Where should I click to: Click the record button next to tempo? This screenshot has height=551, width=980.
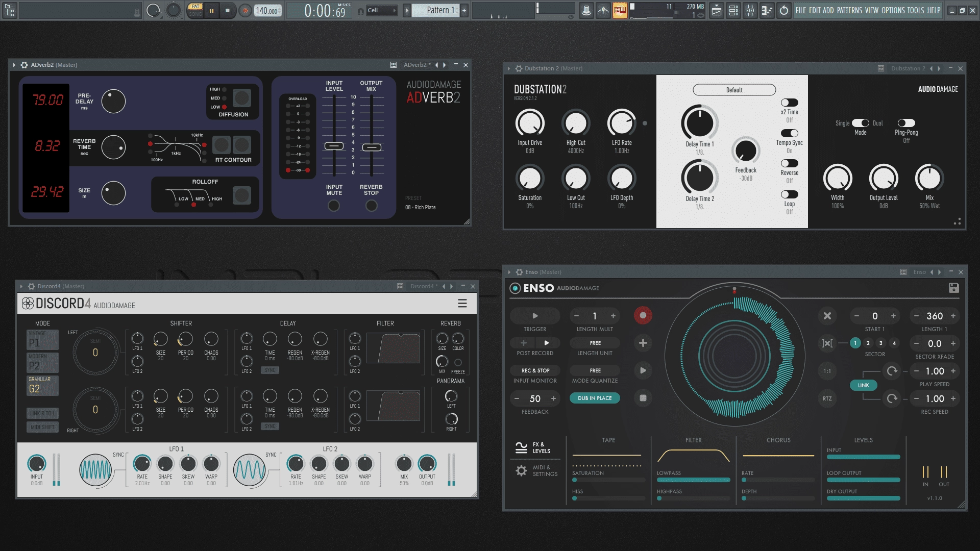(x=246, y=10)
